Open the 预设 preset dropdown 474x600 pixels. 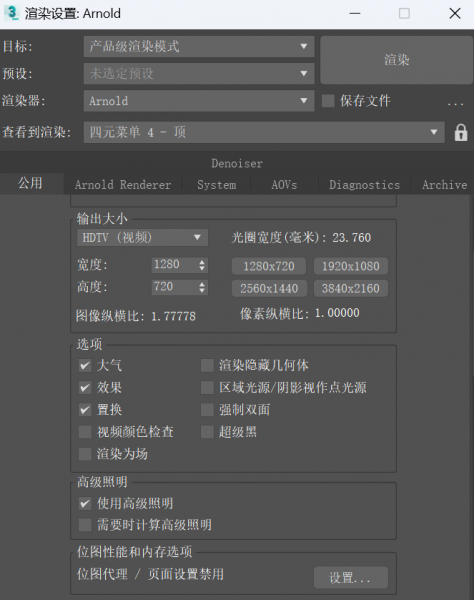[x=199, y=73]
